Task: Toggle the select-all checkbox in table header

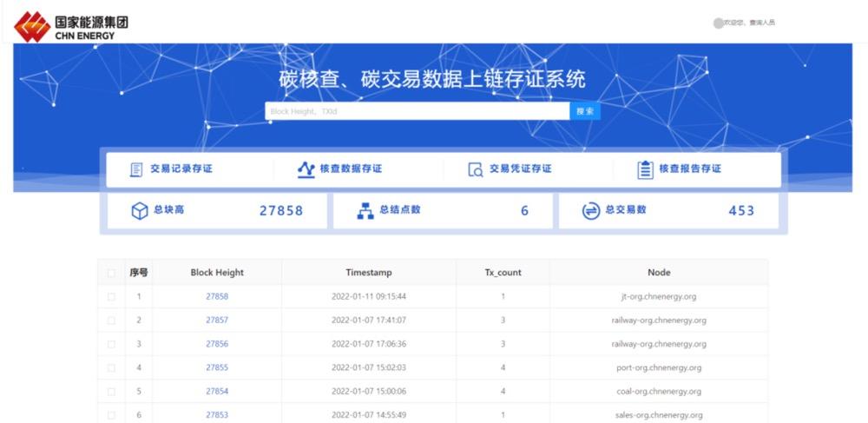Action: [111, 273]
